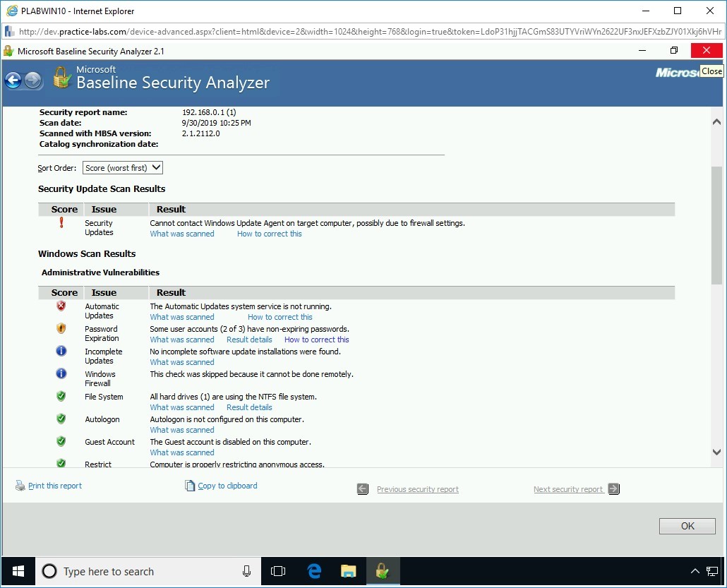
Task: Click the network icon in the system tray
Action: (712, 571)
